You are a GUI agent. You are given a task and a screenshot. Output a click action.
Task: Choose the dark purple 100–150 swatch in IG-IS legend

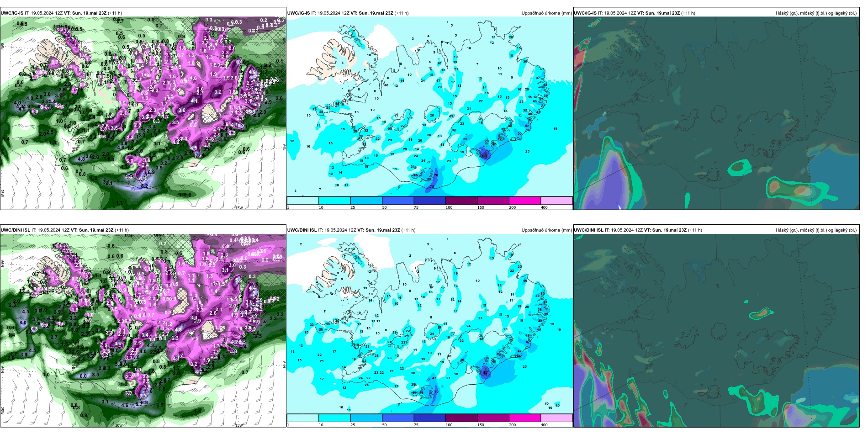461,201
